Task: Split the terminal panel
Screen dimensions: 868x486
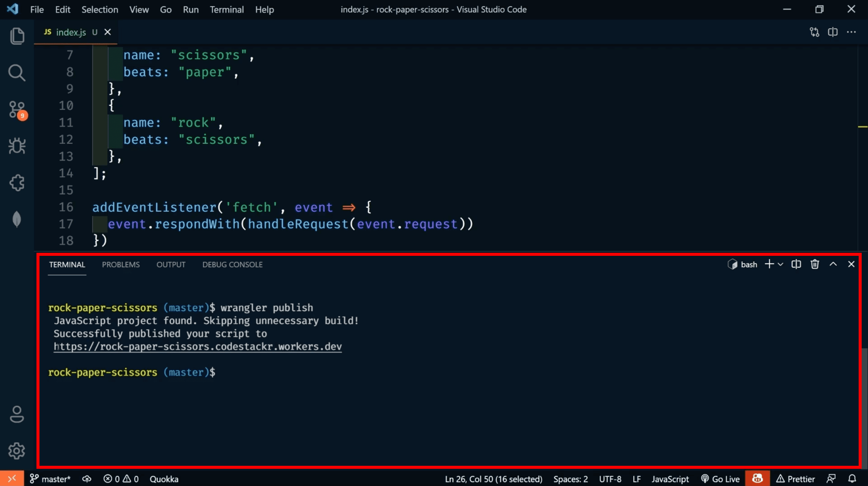Action: point(796,264)
